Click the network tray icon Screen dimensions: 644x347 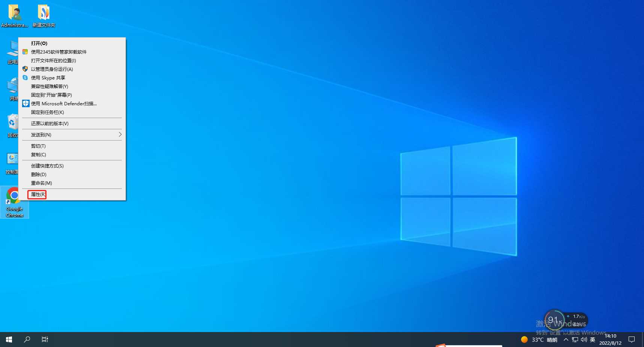[575, 340]
